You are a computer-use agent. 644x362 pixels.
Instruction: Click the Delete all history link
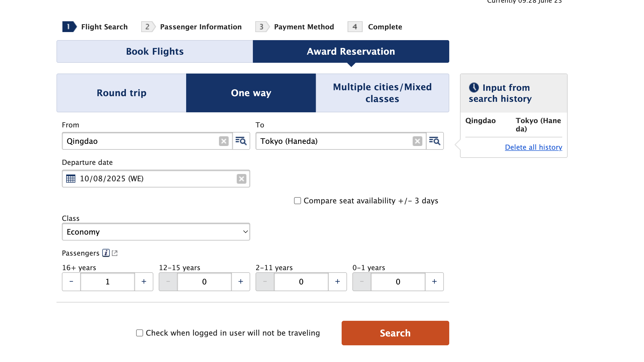click(533, 147)
